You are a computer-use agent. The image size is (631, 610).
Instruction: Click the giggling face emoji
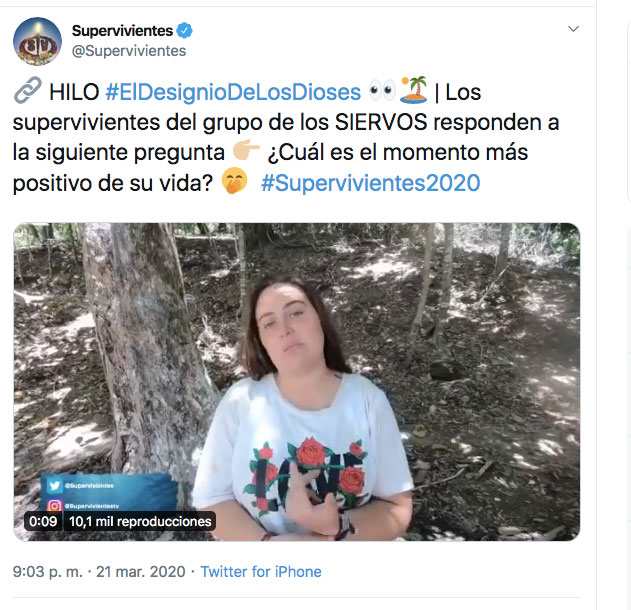(235, 181)
